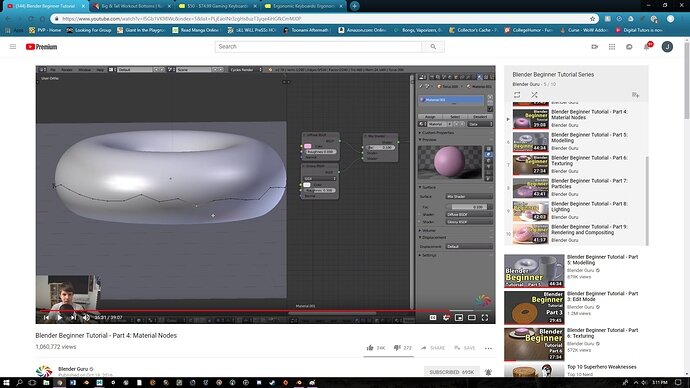Open CollegeHumor bookmark
Viewport: 690px width, 388px height.
(x=528, y=30)
